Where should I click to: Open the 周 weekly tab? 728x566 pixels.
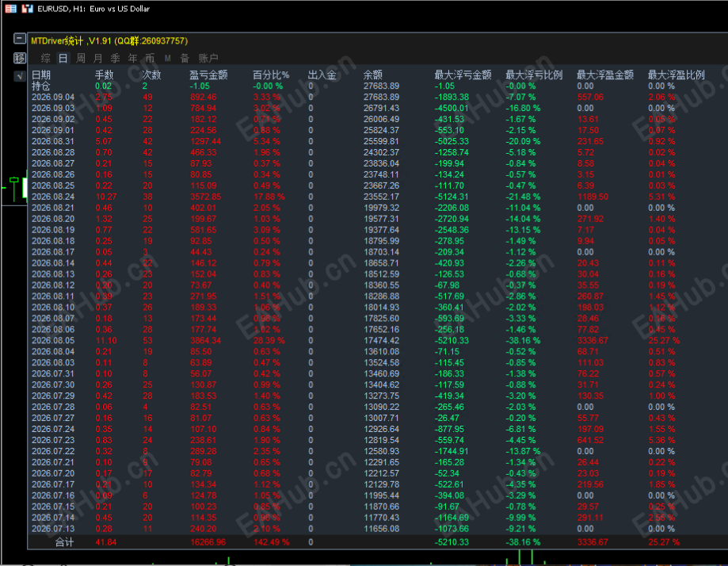point(80,58)
